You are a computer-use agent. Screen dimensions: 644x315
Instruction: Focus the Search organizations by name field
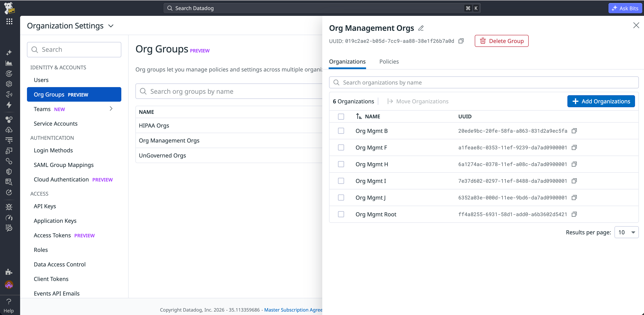pos(484,83)
